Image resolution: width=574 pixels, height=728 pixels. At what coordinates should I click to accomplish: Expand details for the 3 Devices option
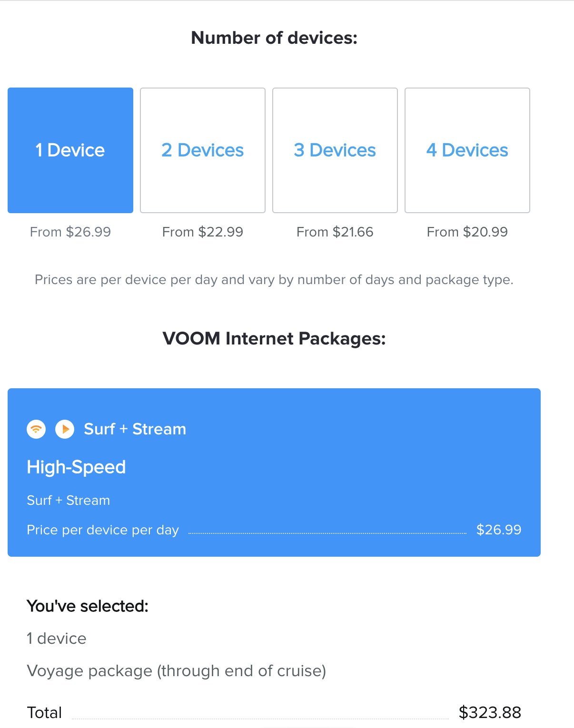[x=335, y=149]
